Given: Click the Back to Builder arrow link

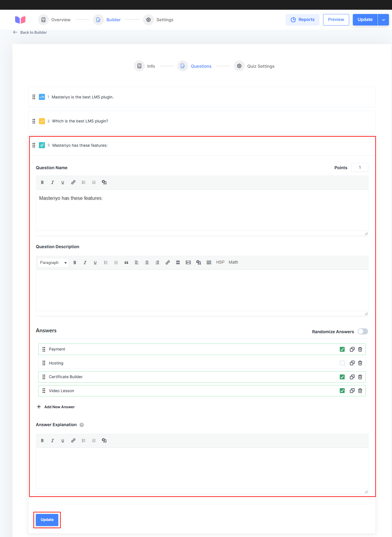Looking at the screenshot, I should click(30, 32).
